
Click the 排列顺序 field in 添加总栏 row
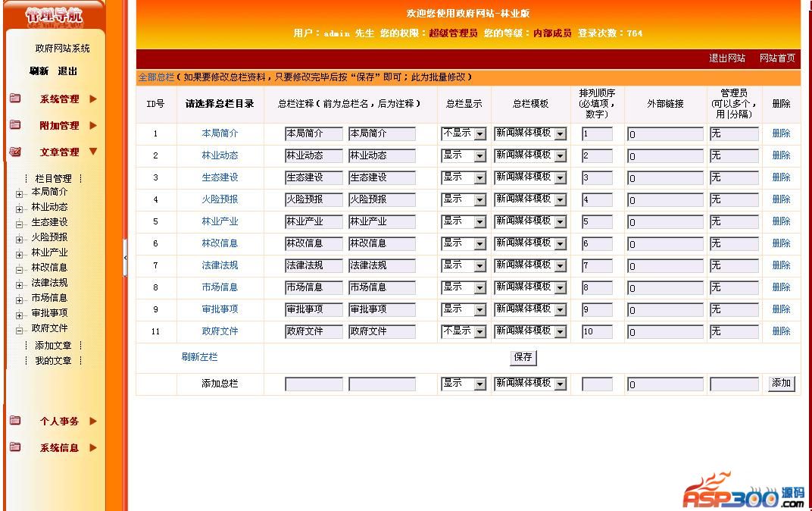pos(597,384)
